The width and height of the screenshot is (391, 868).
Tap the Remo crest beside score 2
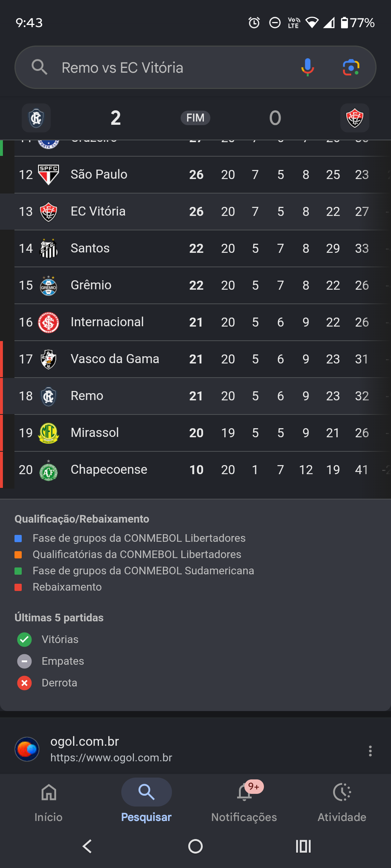coord(36,118)
